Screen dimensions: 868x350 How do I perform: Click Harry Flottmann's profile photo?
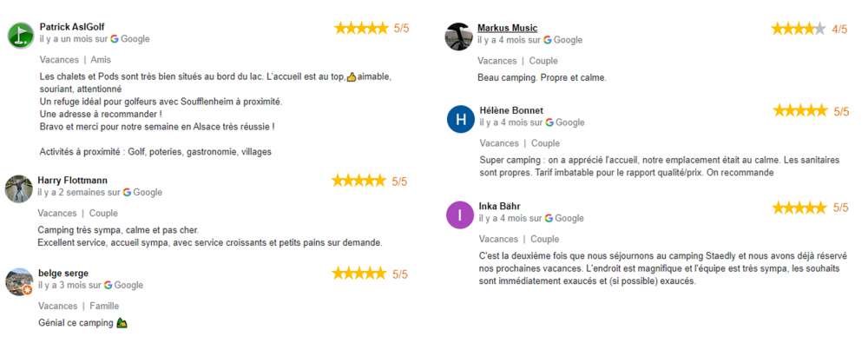pos(19,188)
